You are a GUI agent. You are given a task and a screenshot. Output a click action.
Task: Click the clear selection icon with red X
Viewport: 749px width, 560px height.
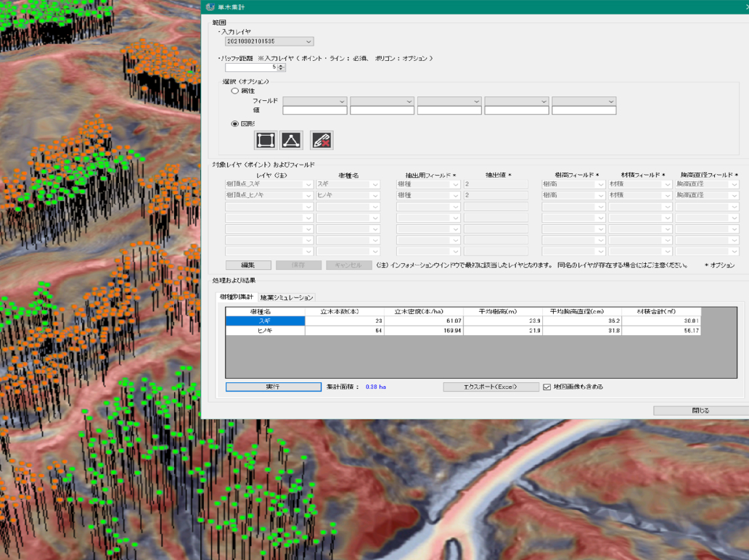pos(320,140)
